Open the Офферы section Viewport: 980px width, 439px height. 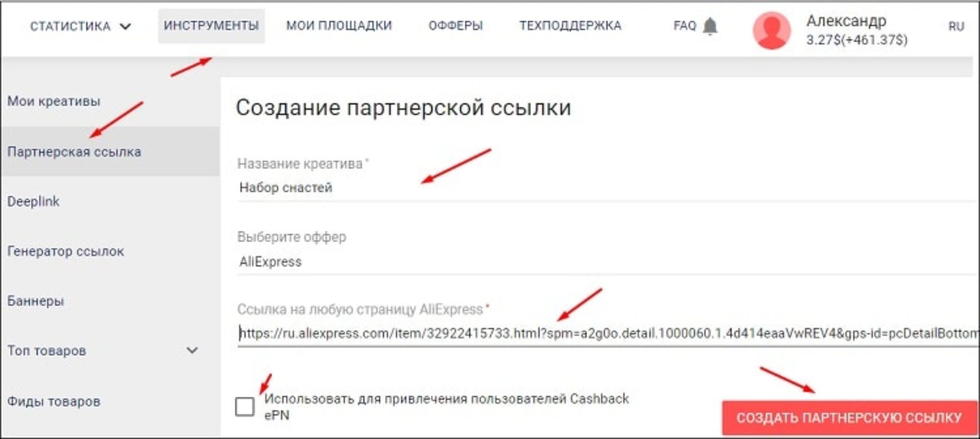tap(456, 26)
